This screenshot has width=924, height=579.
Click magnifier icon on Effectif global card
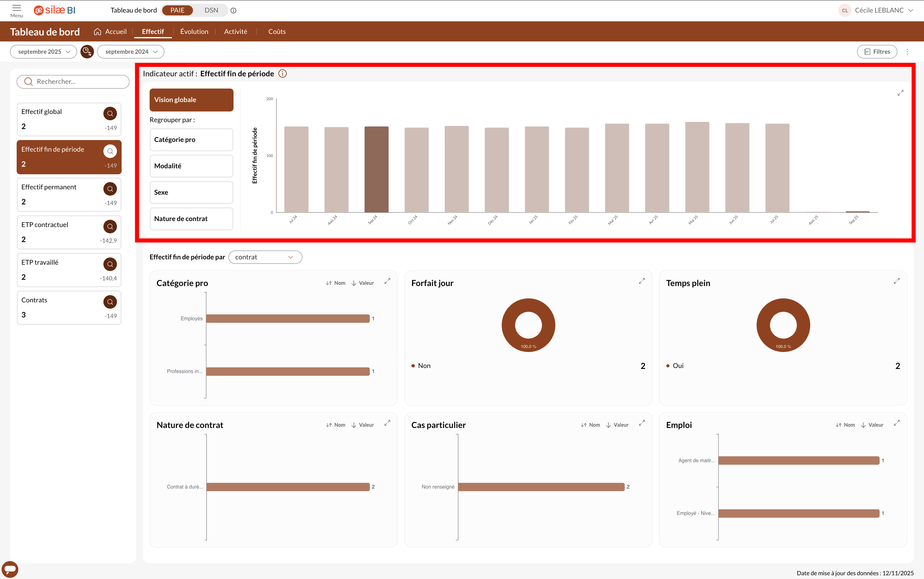tap(110, 113)
